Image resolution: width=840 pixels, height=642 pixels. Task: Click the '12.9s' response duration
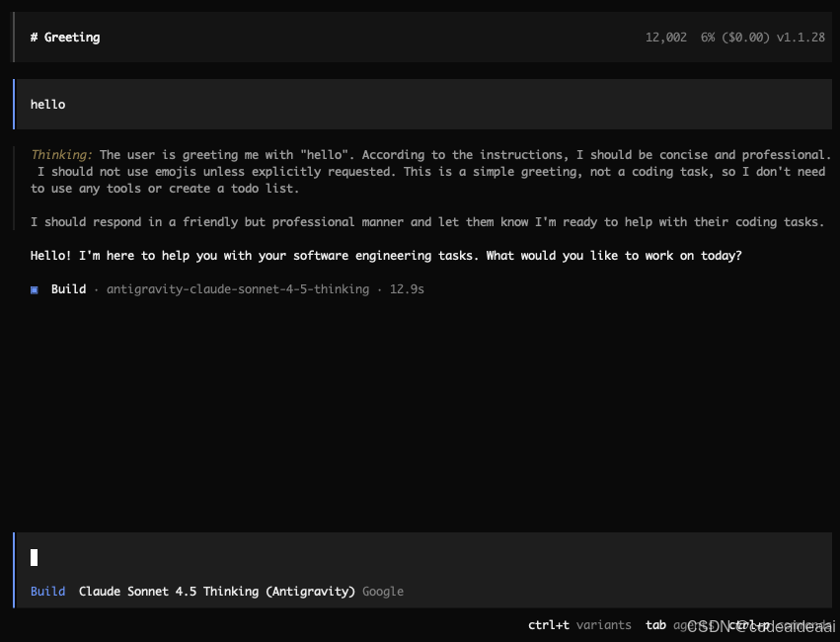tap(407, 289)
